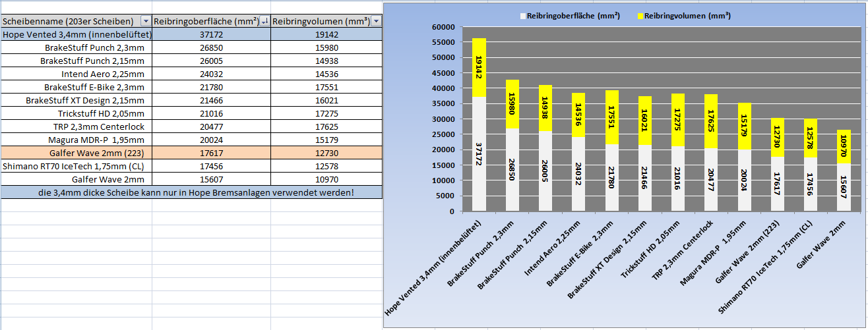868x330 pixels.
Task: Select table cell with surface value 37172
Action: [x=212, y=35]
